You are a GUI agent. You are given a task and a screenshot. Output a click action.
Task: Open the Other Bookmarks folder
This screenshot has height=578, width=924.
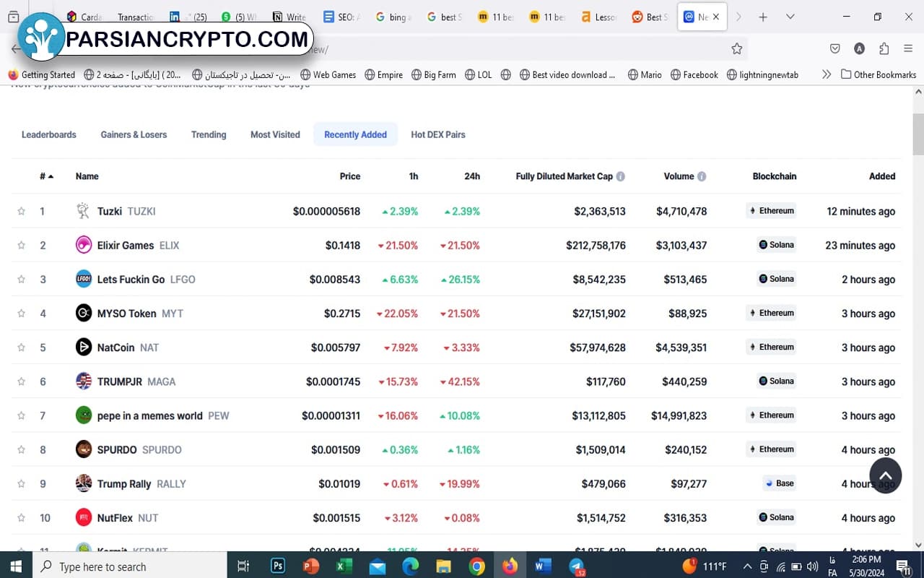click(878, 74)
